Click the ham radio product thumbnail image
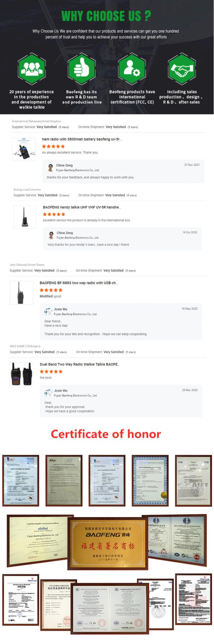Viewport: 214px width, 644px height. [23, 149]
